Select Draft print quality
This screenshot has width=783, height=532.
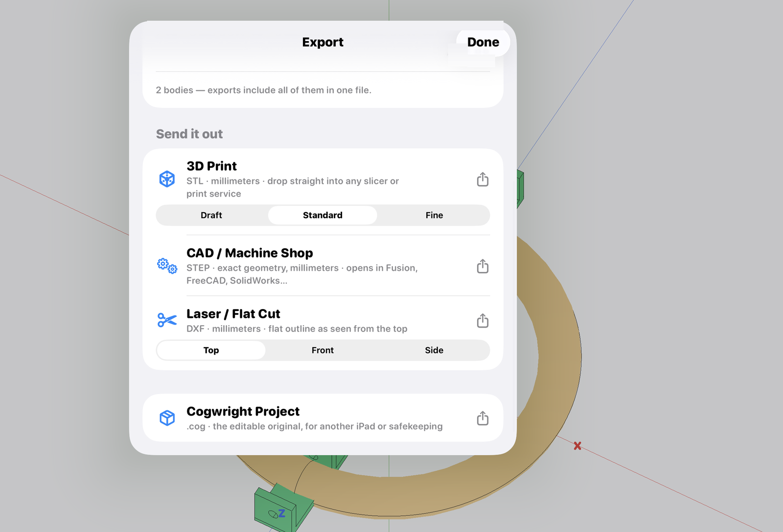(x=211, y=215)
